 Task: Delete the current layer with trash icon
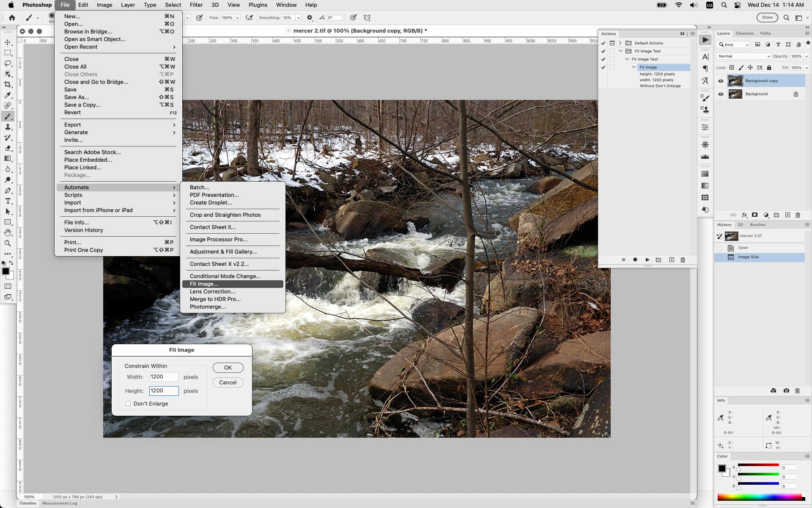pyautogui.click(x=798, y=215)
